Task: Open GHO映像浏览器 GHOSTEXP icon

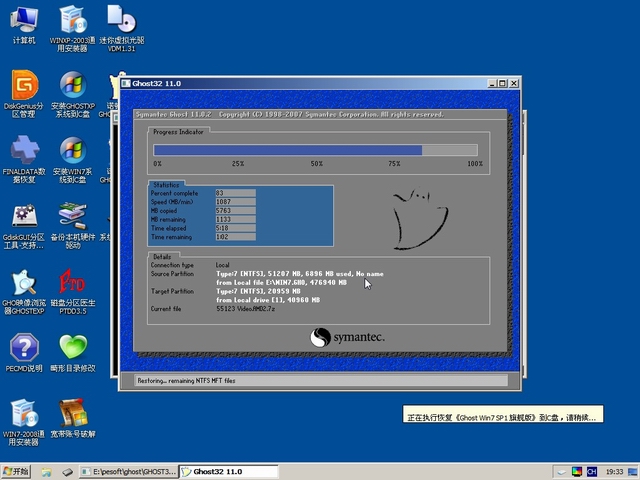Action: [x=24, y=291]
